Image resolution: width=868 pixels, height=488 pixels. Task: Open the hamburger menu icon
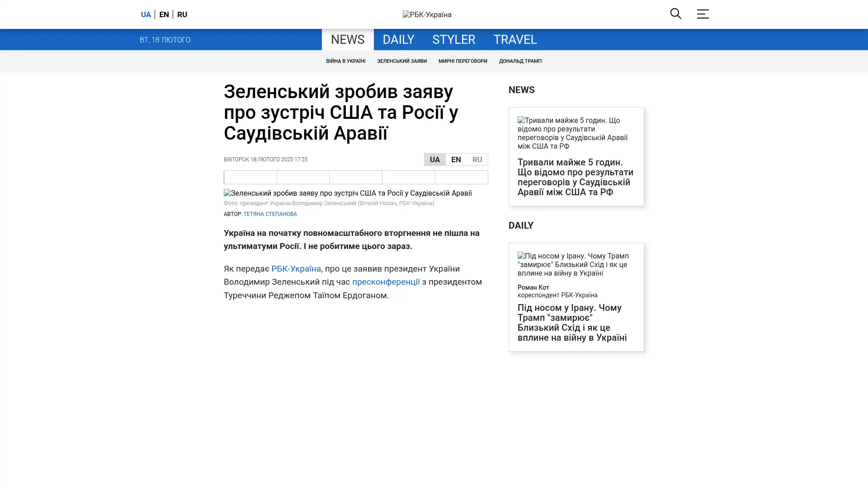click(x=703, y=14)
